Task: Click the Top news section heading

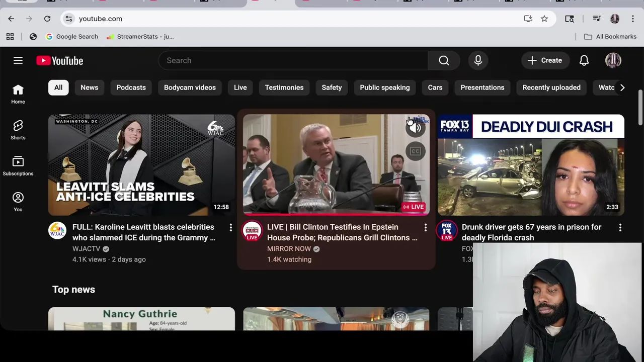Action: (73, 290)
